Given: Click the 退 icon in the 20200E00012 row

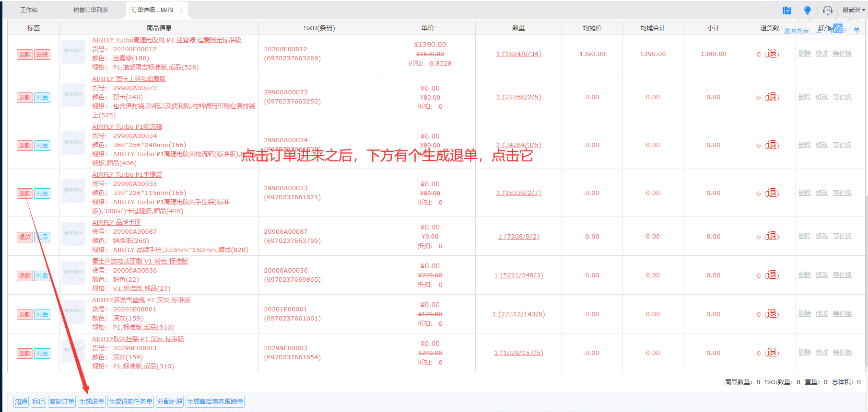Looking at the screenshot, I should tap(772, 54).
